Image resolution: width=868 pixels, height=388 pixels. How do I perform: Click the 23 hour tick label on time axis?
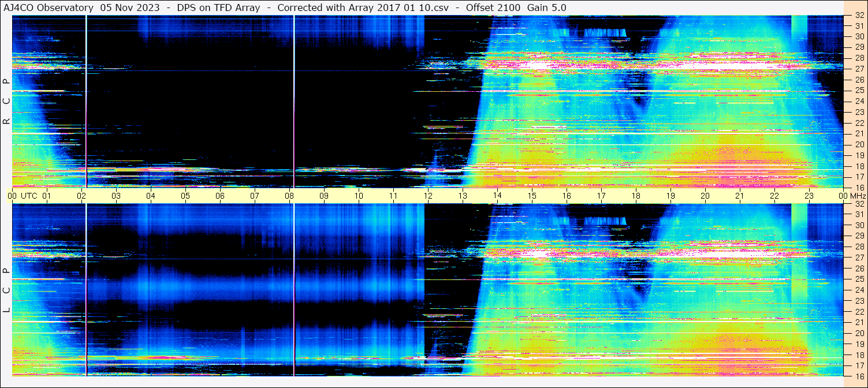tap(809, 196)
